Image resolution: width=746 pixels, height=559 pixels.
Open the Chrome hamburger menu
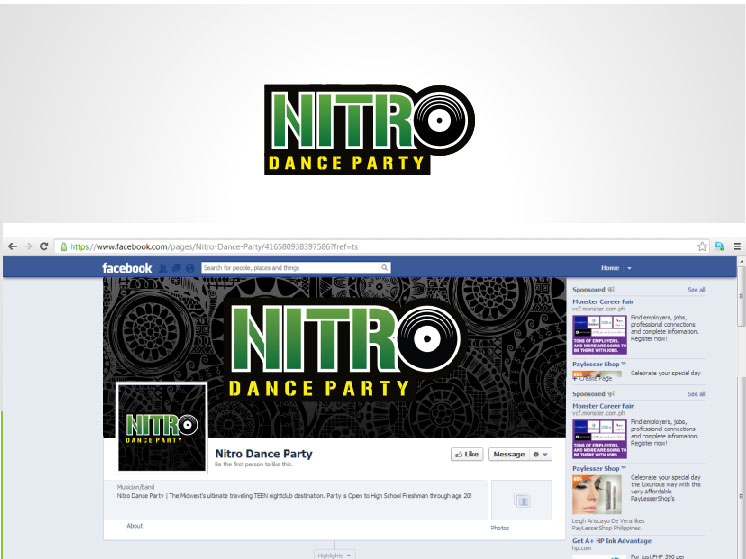737,246
